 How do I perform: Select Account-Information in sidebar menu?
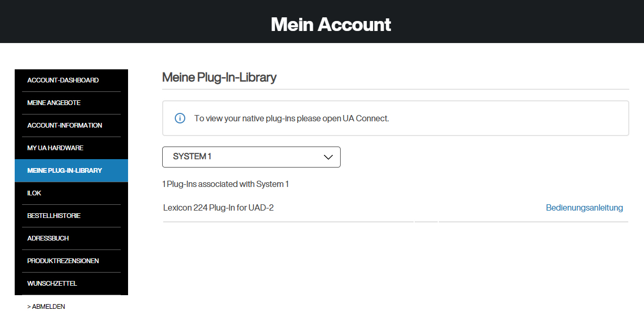[65, 126]
